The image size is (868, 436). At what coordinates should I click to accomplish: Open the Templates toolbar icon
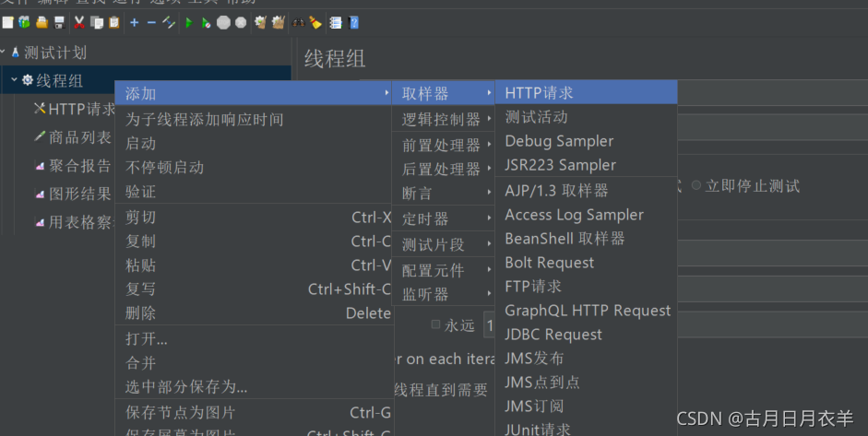(24, 23)
